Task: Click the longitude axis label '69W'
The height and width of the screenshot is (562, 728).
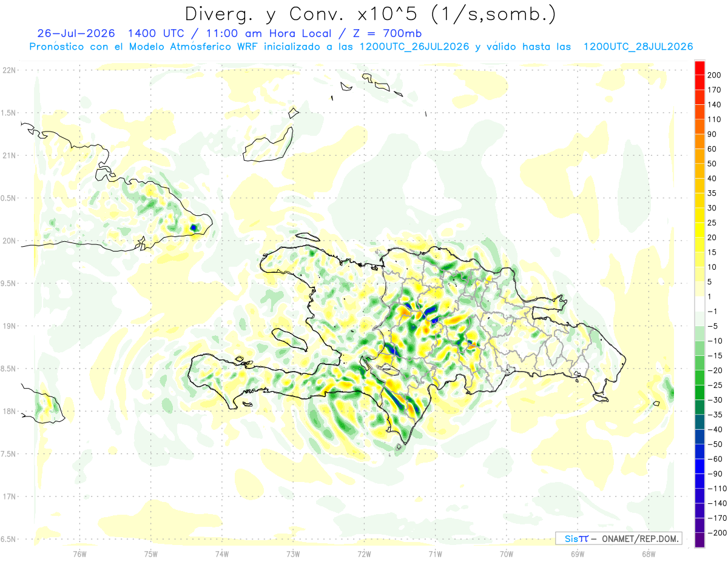Action: [x=578, y=554]
